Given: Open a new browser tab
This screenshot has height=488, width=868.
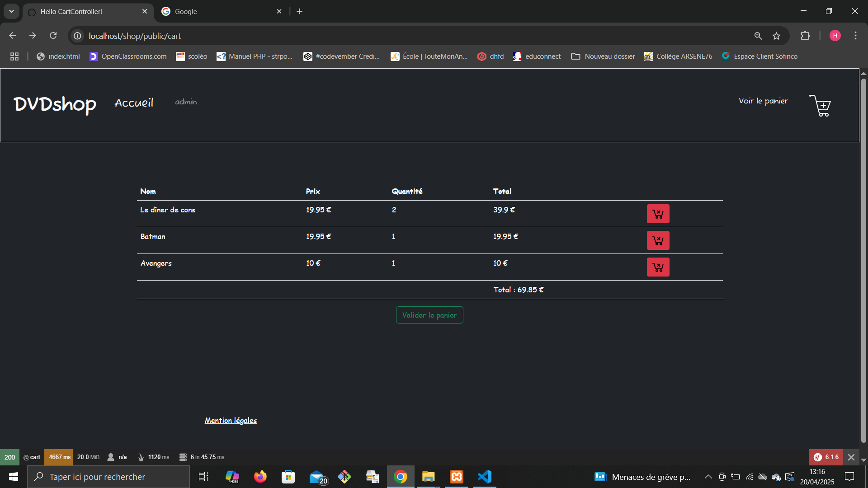Looking at the screenshot, I should pyautogui.click(x=299, y=11).
